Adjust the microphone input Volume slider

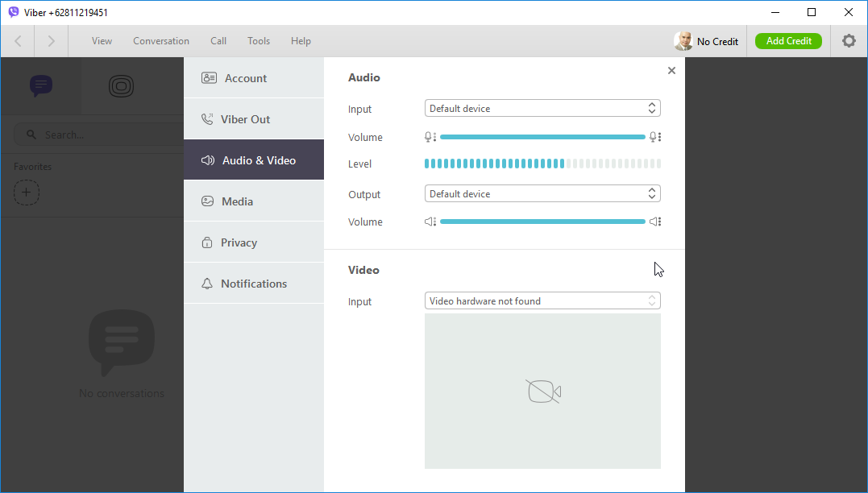(542, 137)
